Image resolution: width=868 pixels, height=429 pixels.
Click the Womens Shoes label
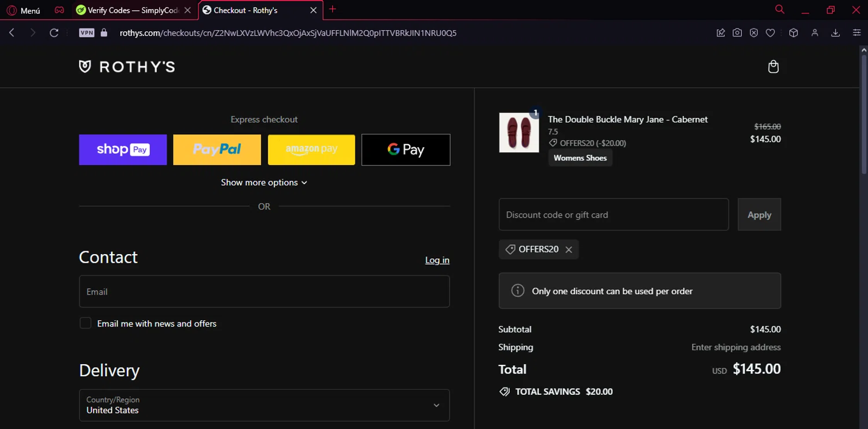(580, 157)
